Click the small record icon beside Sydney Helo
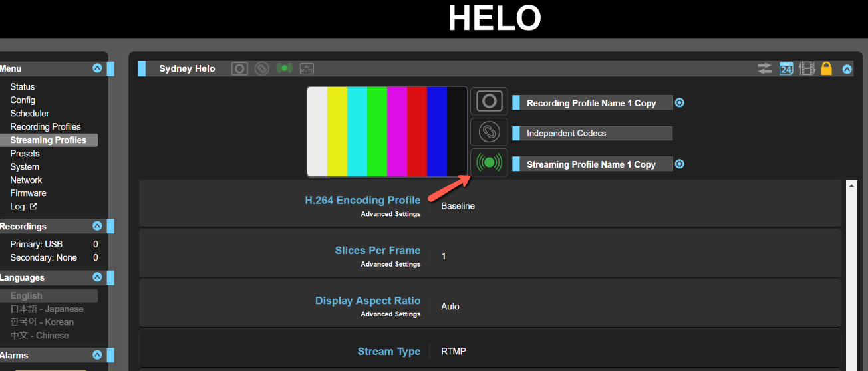Viewport: 868px width, 371px height. (239, 68)
